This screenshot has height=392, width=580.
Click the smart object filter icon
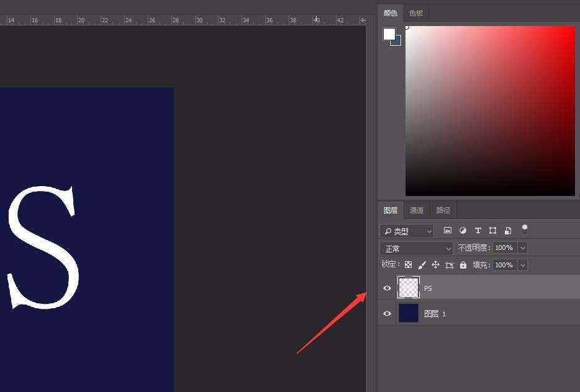tap(508, 231)
